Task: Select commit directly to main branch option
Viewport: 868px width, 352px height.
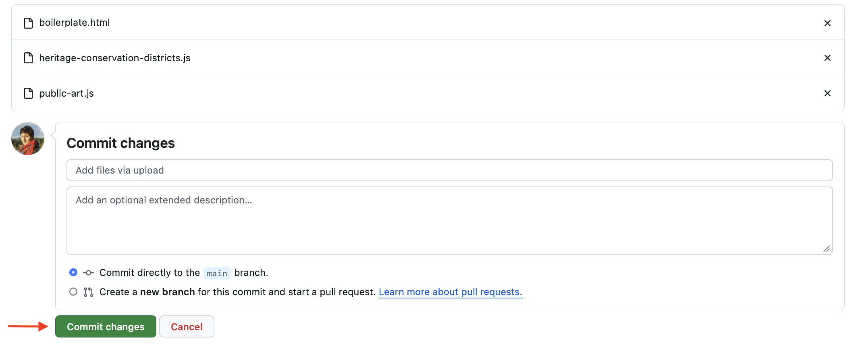Action: click(x=73, y=273)
